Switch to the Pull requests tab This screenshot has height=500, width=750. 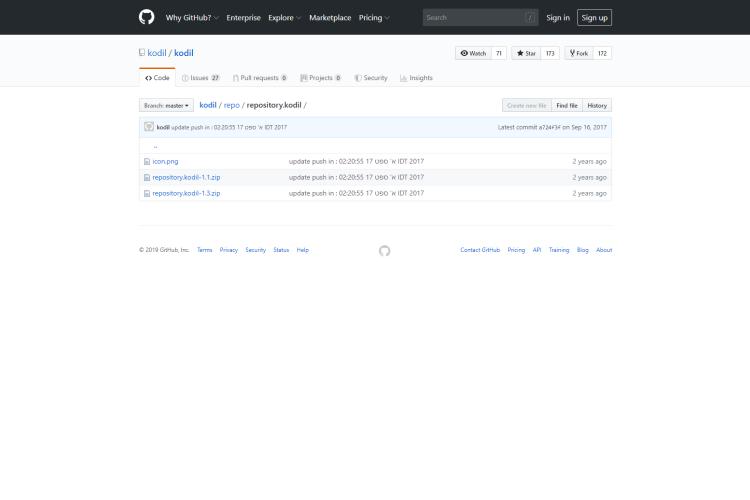coord(260,78)
